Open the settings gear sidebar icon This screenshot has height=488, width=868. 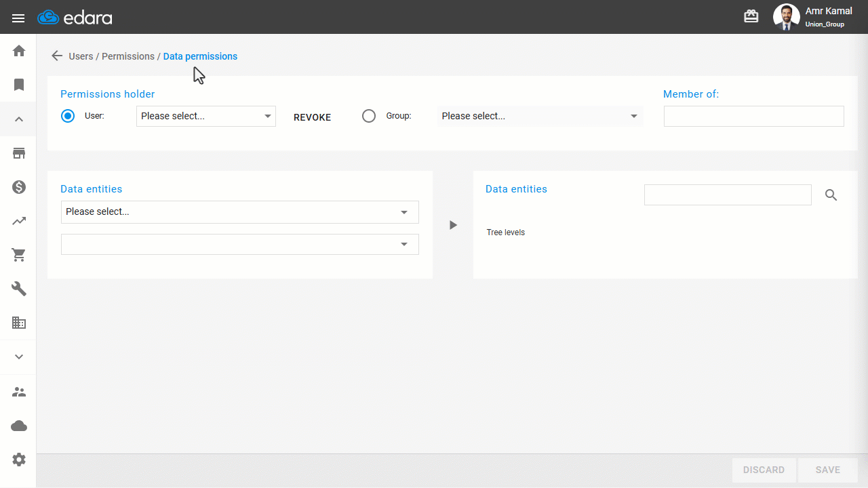pos(19,460)
